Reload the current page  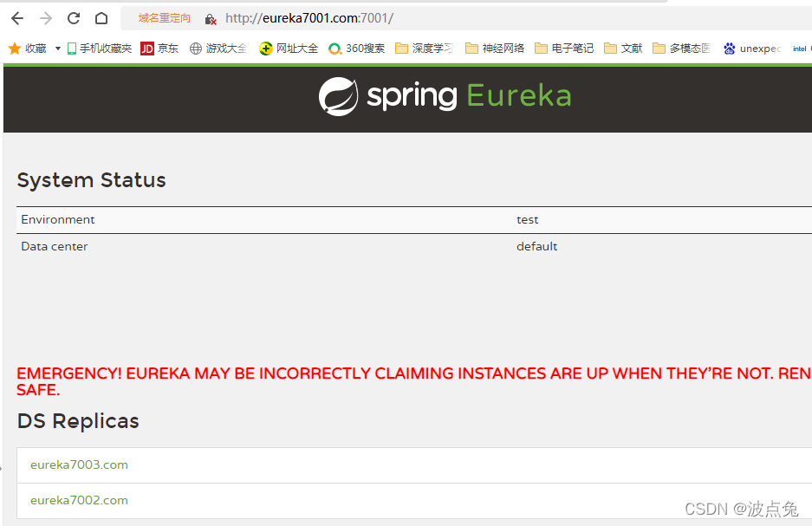point(74,18)
